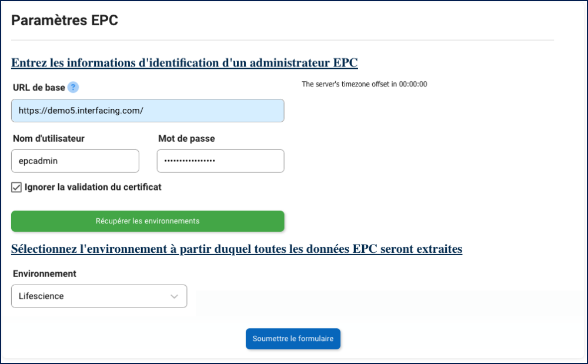
Task: Click the 'Environnement' label above the dropdown
Action: [x=45, y=273]
